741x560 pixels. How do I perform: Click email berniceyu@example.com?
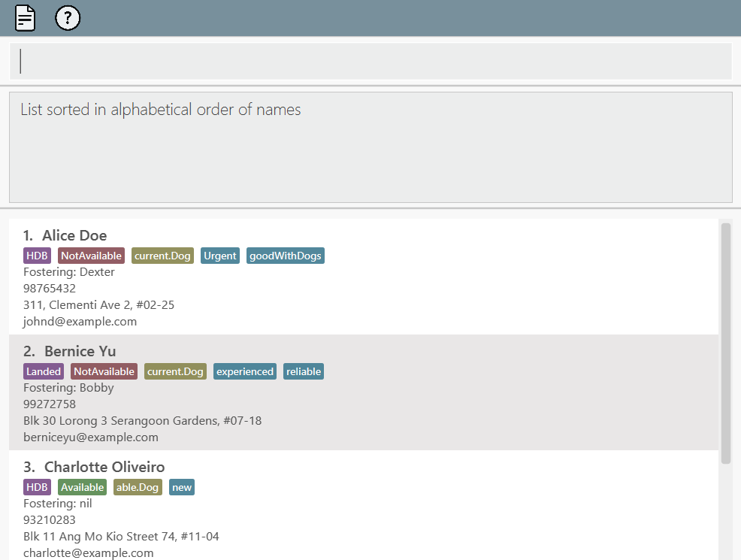pyautogui.click(x=90, y=437)
